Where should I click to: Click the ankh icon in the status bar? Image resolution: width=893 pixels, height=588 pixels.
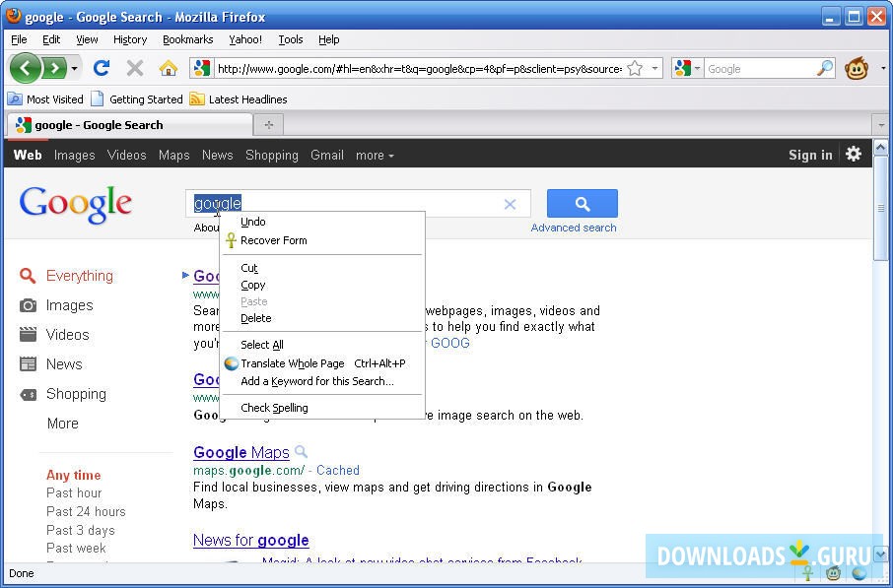coord(807,572)
